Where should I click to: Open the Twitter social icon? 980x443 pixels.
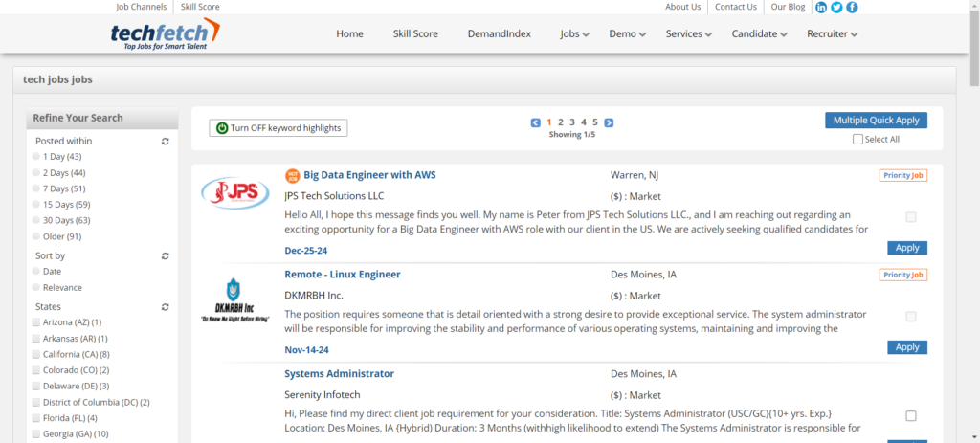[x=836, y=7]
